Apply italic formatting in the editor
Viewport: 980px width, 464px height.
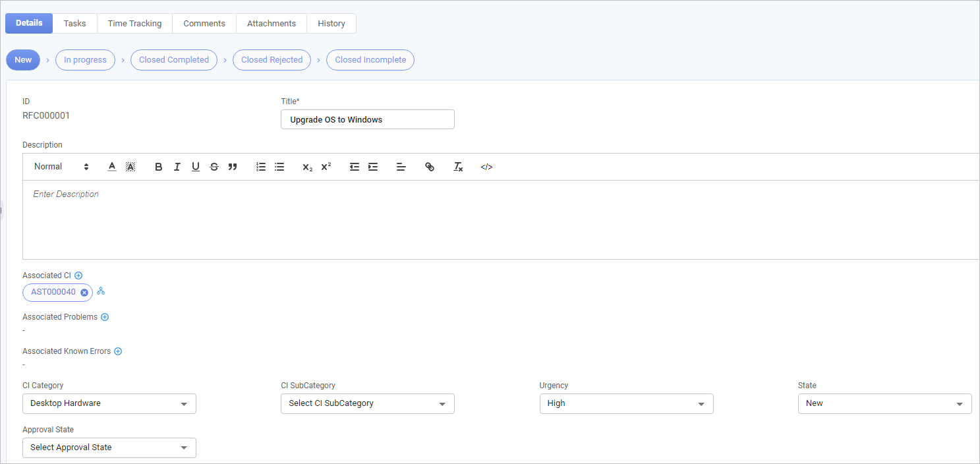coord(177,167)
